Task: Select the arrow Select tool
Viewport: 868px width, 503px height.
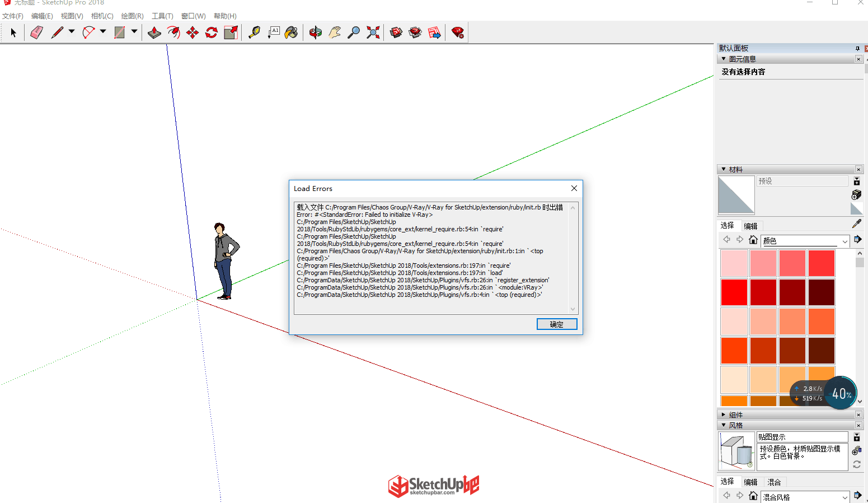Action: 13,32
